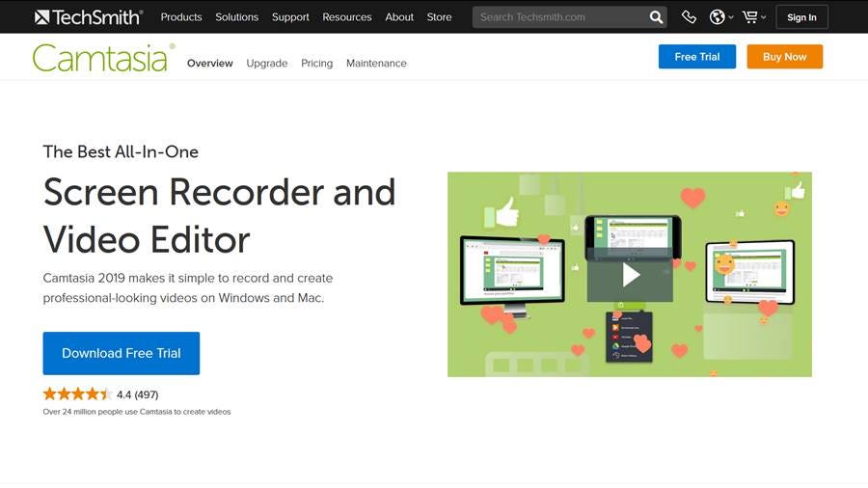Click the orange Buy Now button

(x=784, y=57)
